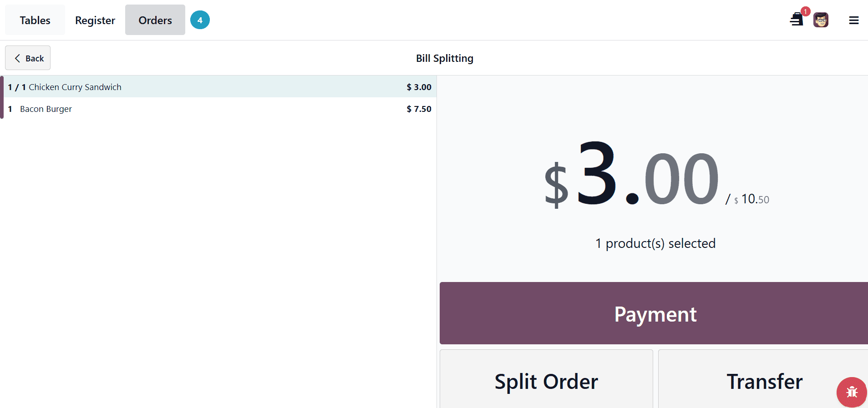Screen dimensions: 868x408
Task: Deselect the Chicken Curry Sandwich line
Action: pyautogui.click(x=75, y=87)
